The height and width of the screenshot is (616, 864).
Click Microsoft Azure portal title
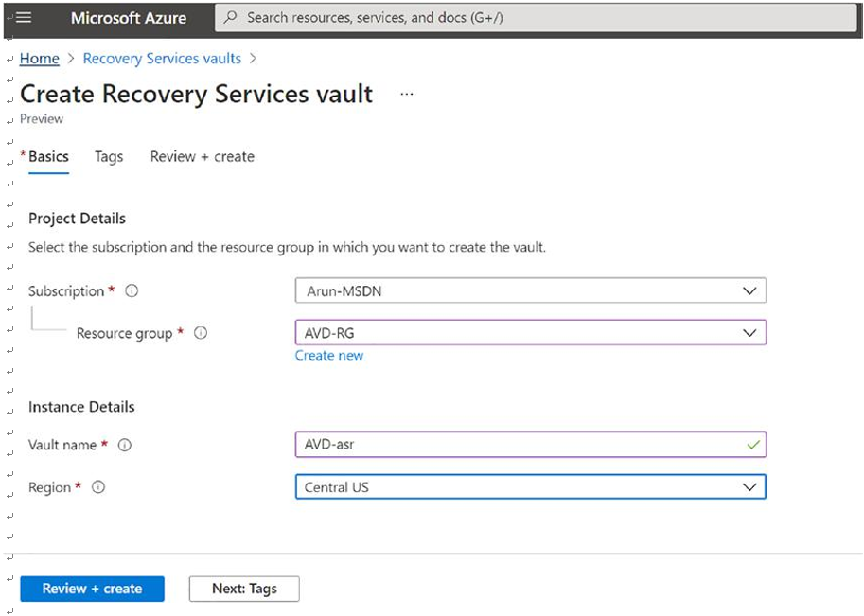point(129,18)
